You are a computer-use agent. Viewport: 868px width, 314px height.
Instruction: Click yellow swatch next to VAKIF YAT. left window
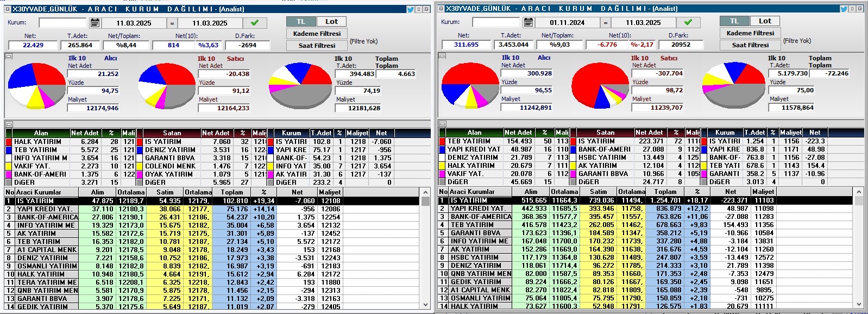(9, 166)
